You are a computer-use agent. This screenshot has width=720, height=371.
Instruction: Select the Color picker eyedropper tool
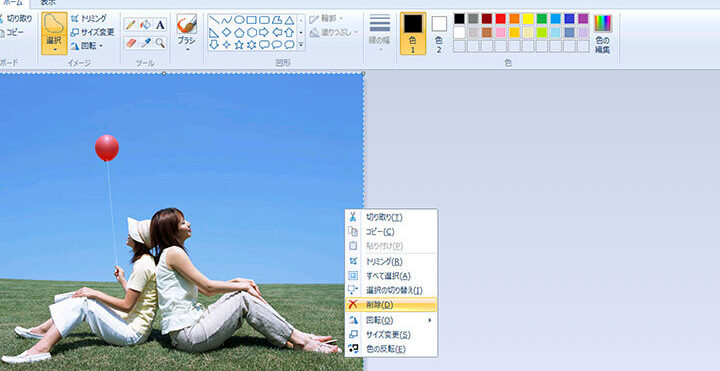point(146,43)
